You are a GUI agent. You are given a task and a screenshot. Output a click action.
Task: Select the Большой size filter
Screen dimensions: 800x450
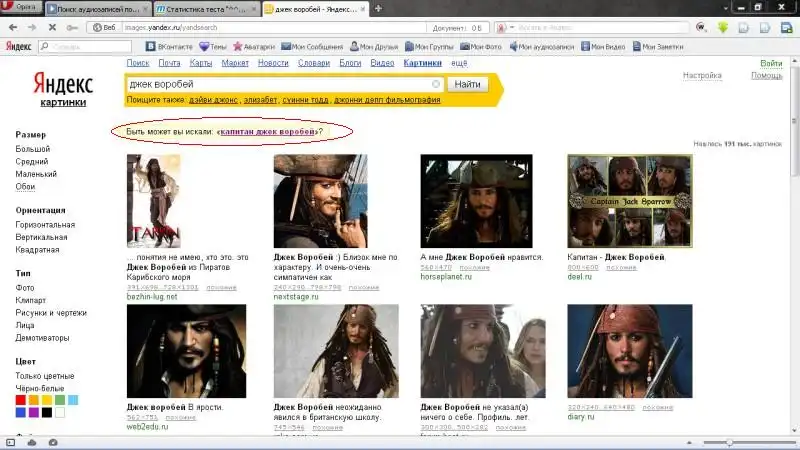32,149
